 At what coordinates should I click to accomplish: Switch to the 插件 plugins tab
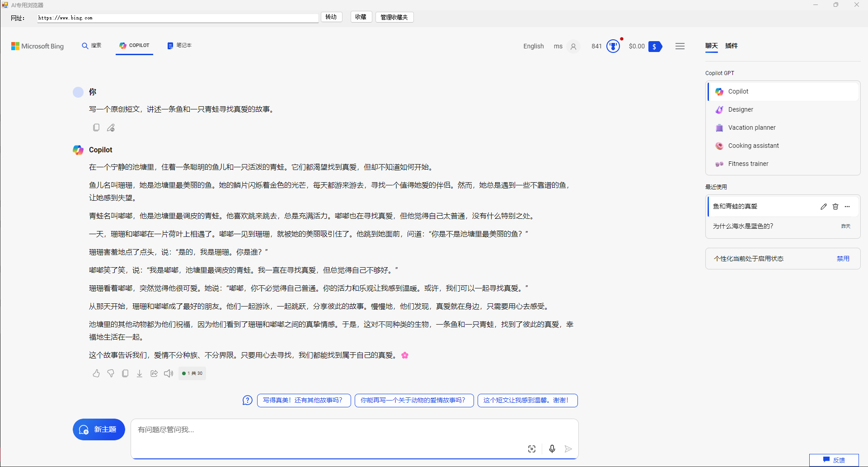(x=731, y=46)
